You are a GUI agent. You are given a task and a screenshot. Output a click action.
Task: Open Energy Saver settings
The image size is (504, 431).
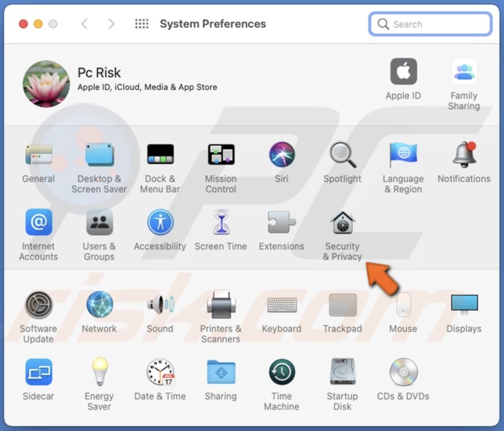[x=99, y=374]
